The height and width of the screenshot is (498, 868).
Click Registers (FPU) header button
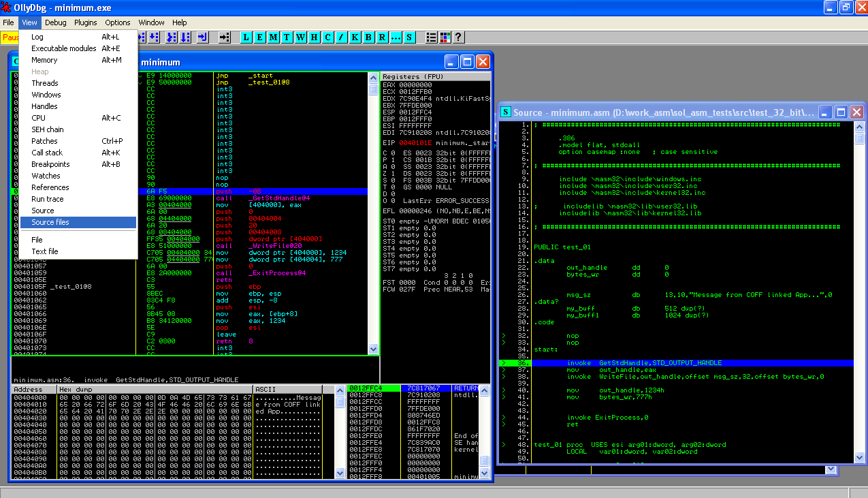(x=436, y=76)
